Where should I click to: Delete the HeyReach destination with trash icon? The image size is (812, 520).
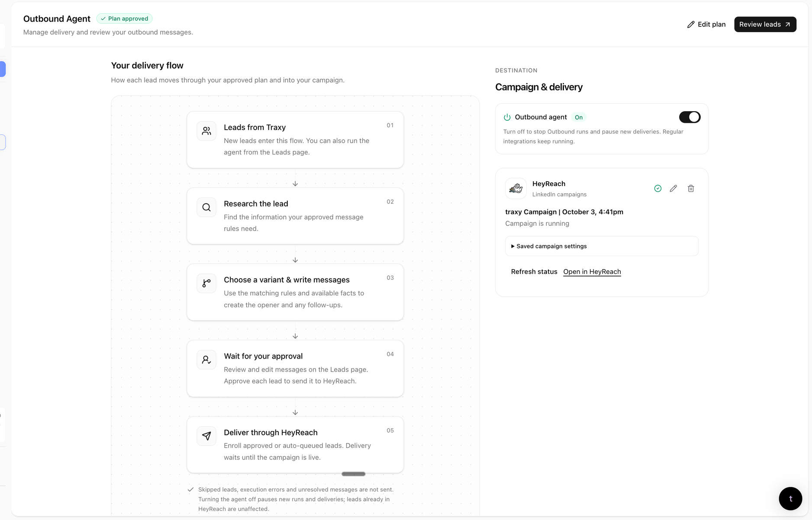click(x=691, y=188)
